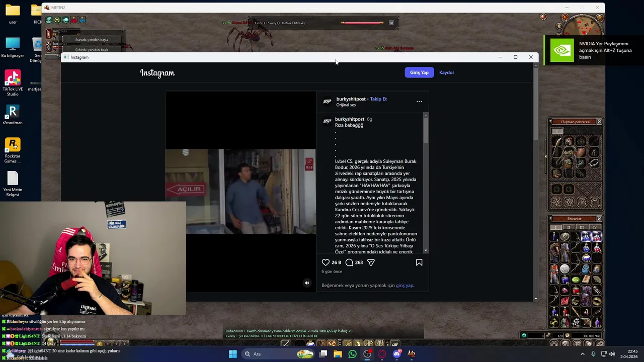Viewport: 644px width, 362px height.
Task: Switch to inventory tab I
Action: pyautogui.click(x=555, y=227)
